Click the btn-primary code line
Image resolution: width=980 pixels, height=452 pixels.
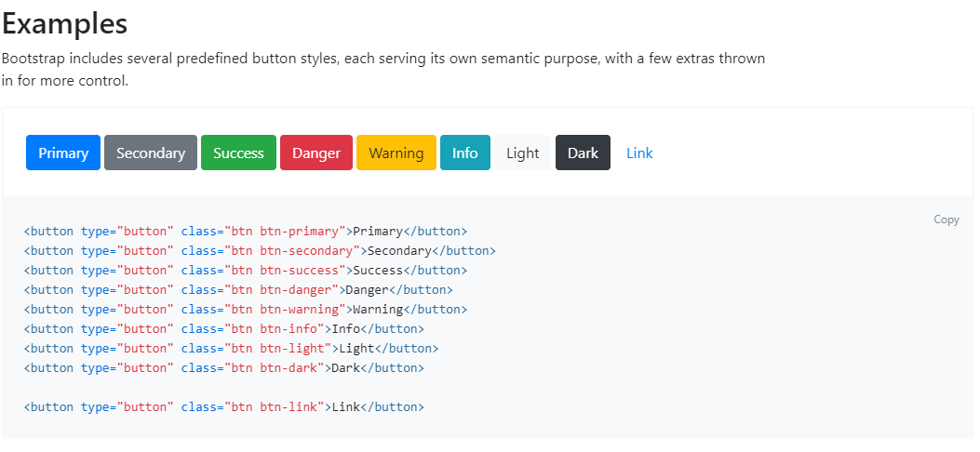pyautogui.click(x=246, y=231)
